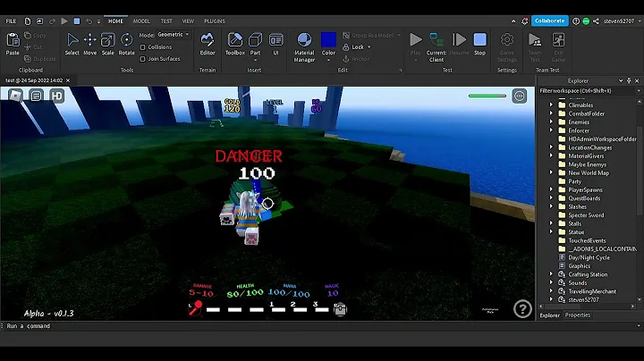Open the in-game help question mark
644x361 pixels.
click(522, 309)
